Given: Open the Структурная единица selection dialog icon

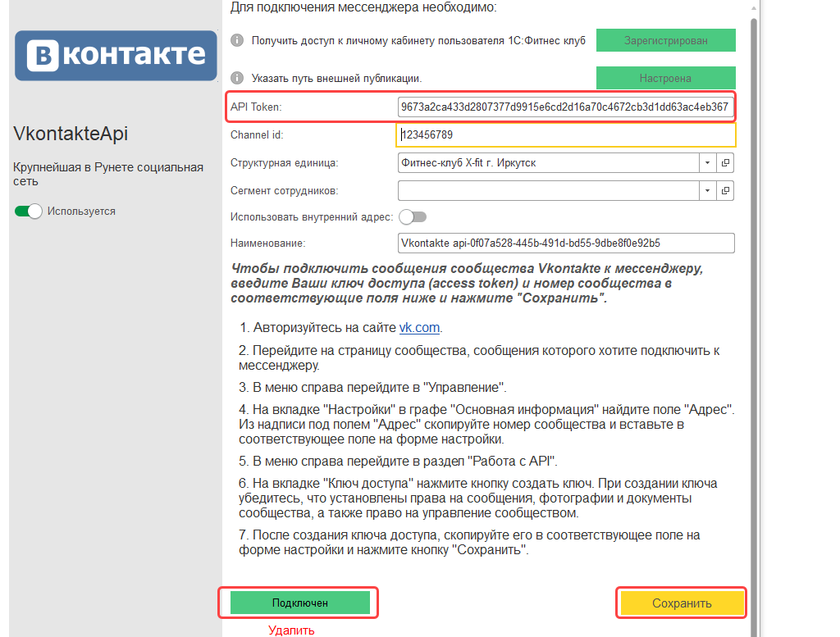Looking at the screenshot, I should [x=725, y=162].
